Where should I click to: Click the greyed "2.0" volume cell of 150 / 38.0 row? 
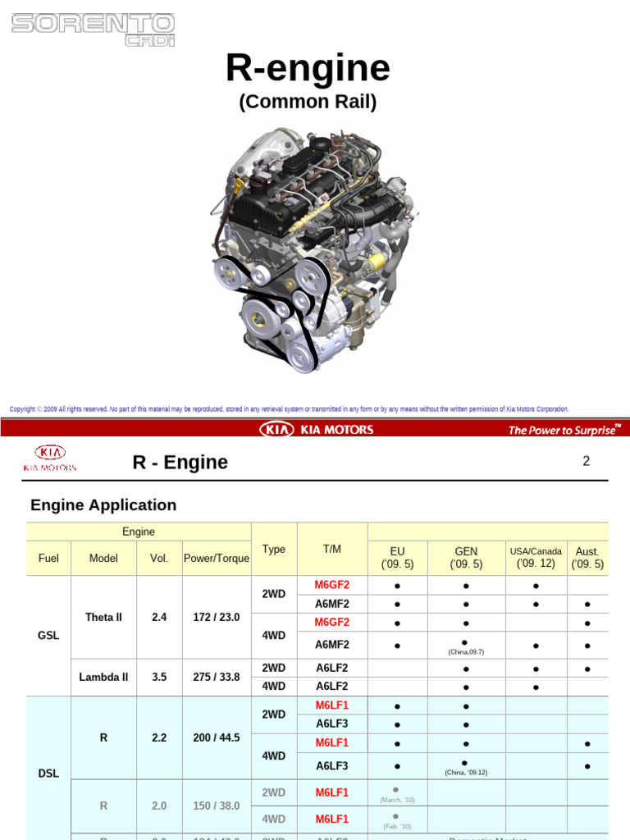point(159,806)
